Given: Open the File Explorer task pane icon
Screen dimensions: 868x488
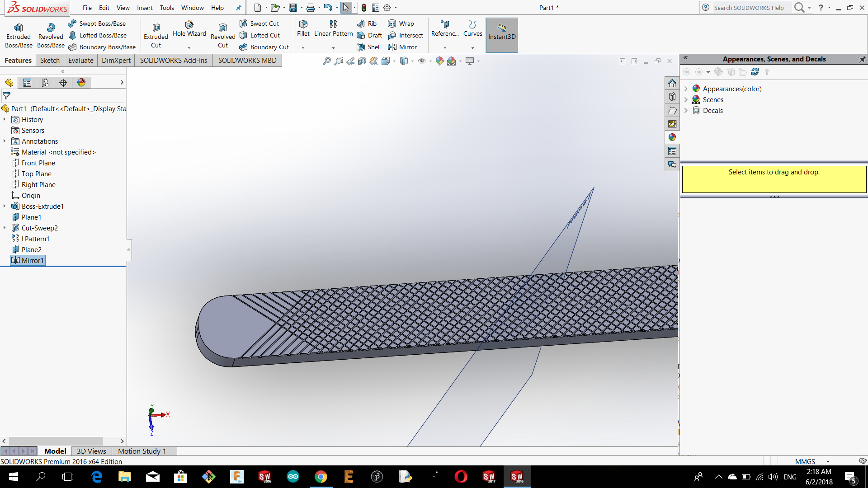Looking at the screenshot, I should (x=672, y=110).
